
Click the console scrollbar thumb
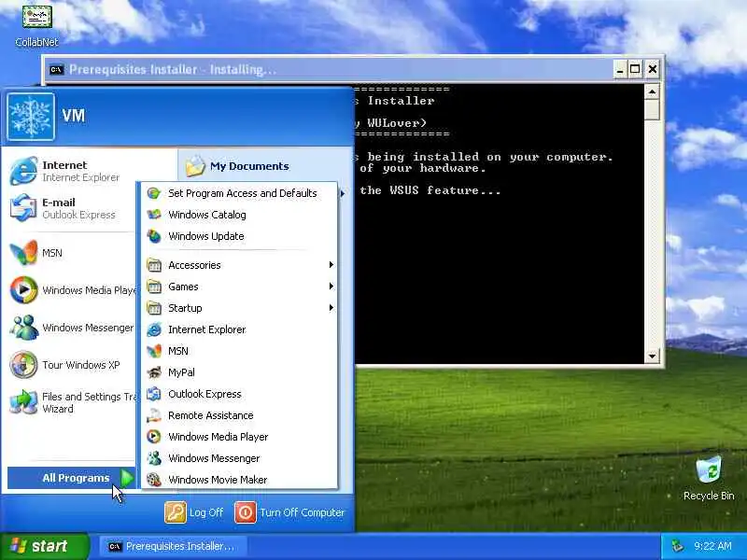(652, 109)
